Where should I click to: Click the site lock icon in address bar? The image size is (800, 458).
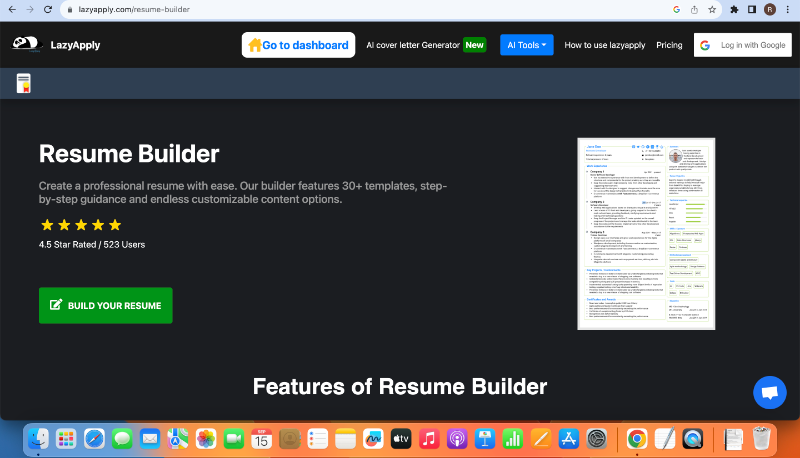70,9
